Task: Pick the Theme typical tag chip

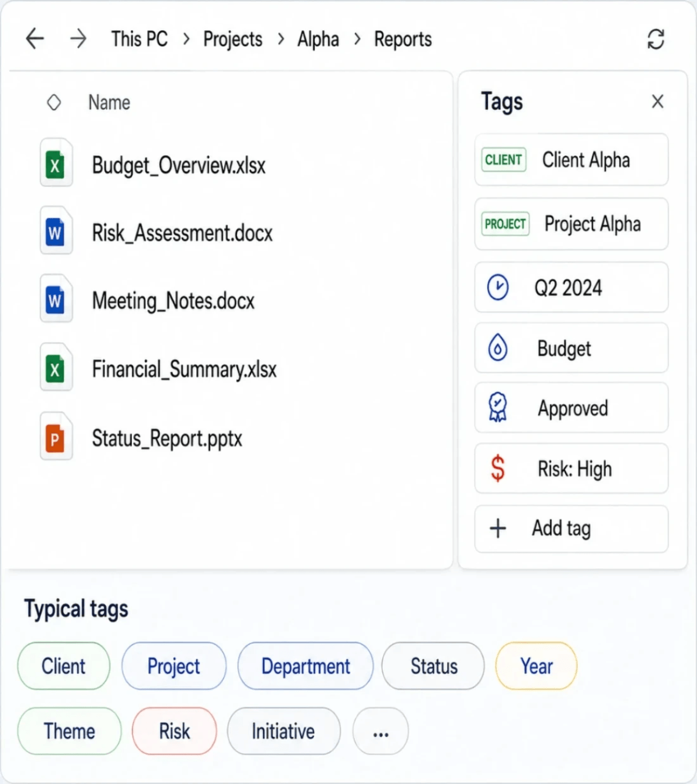Action: (x=70, y=731)
